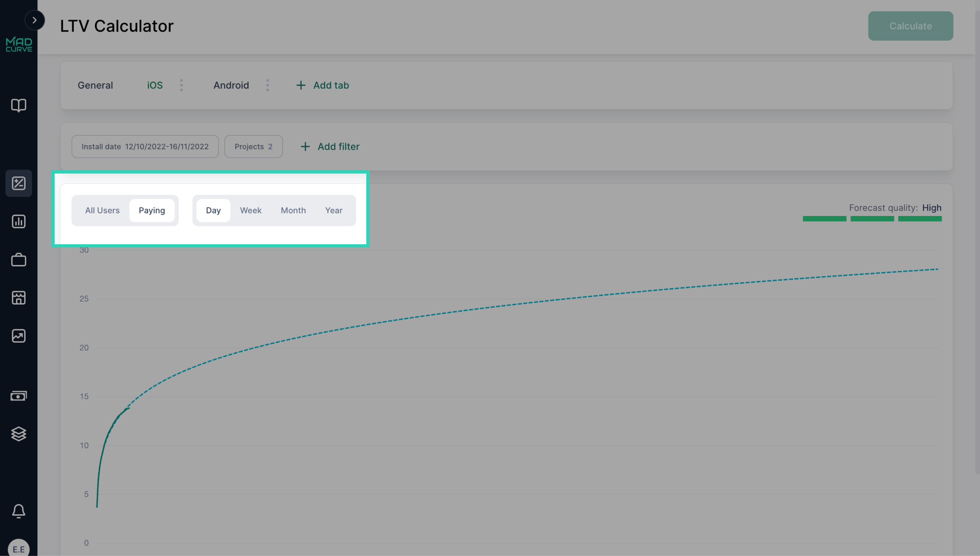
Task: Switch the time granularity to Week
Action: point(250,210)
